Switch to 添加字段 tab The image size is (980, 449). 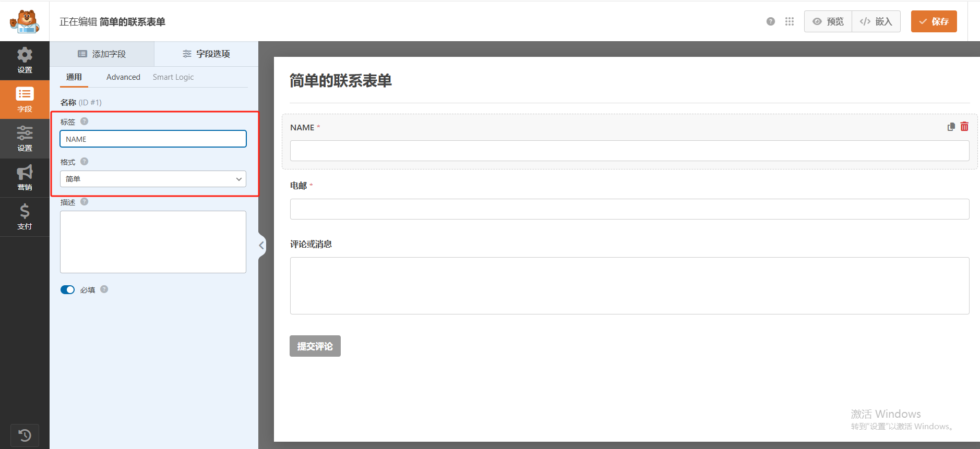point(102,54)
